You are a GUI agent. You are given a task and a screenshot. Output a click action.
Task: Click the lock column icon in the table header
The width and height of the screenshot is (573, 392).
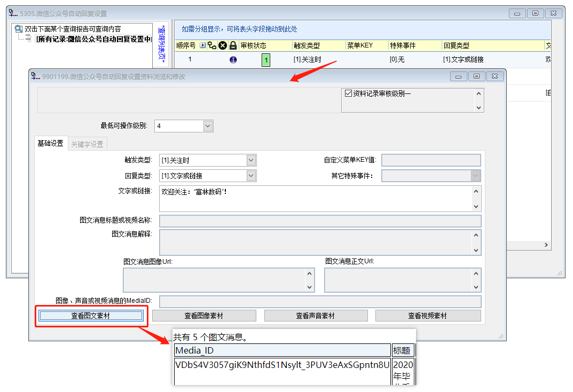233,45
